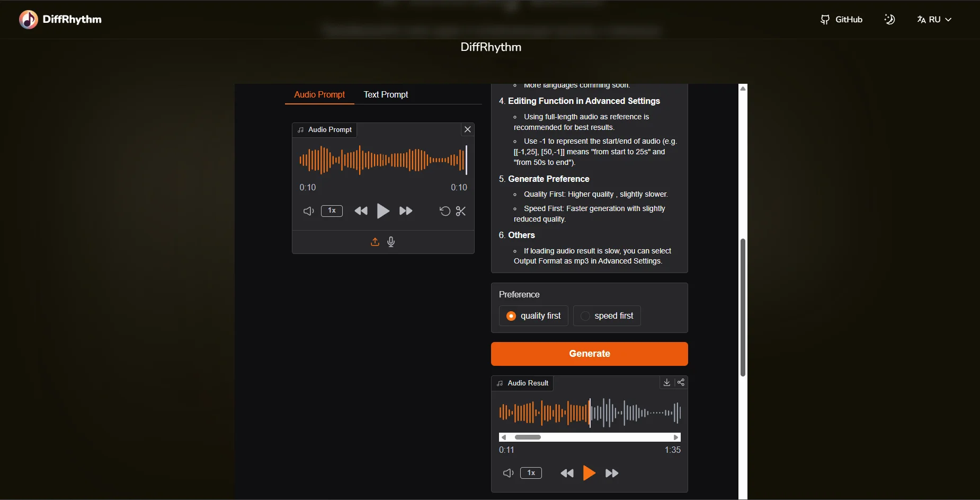Click the undo/reset icon in Audio Prompt player

pyautogui.click(x=444, y=211)
